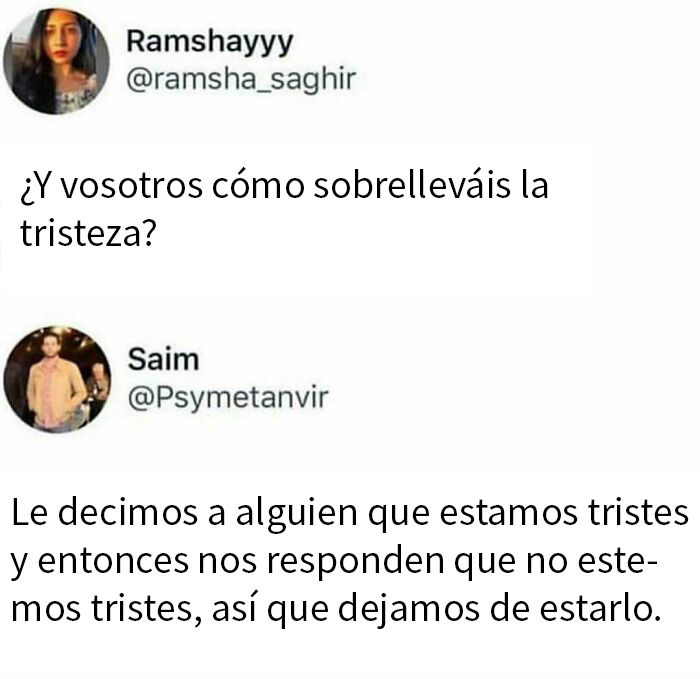Screen dimensions: 700x679
Task: Click 'Le decimos' at the reply's start
Action: tap(104, 512)
